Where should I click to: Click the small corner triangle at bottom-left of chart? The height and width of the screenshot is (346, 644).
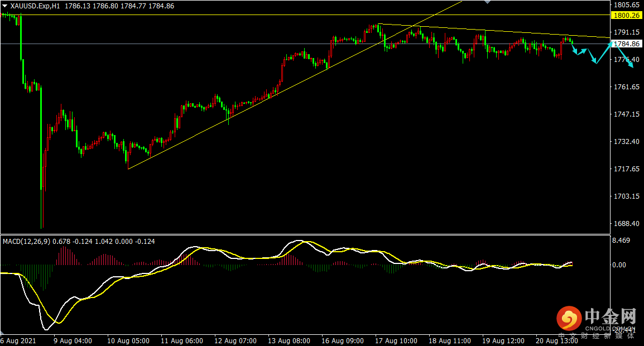point(2,332)
